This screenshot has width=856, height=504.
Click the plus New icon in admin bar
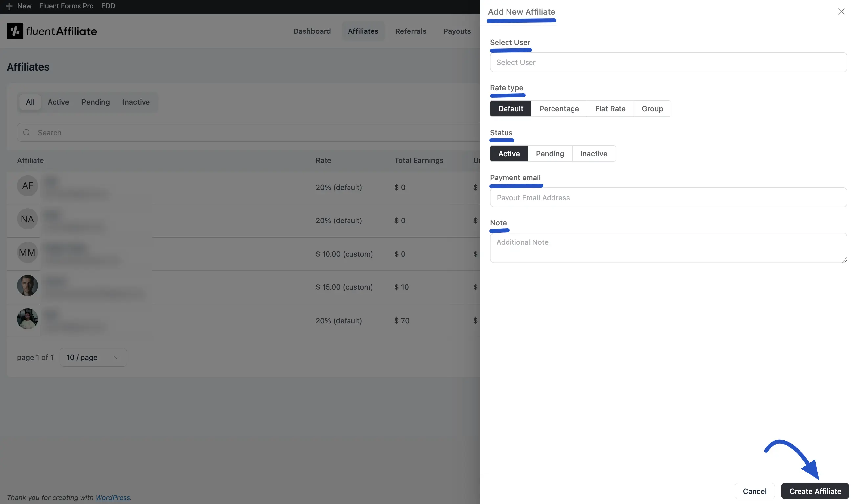(x=9, y=6)
